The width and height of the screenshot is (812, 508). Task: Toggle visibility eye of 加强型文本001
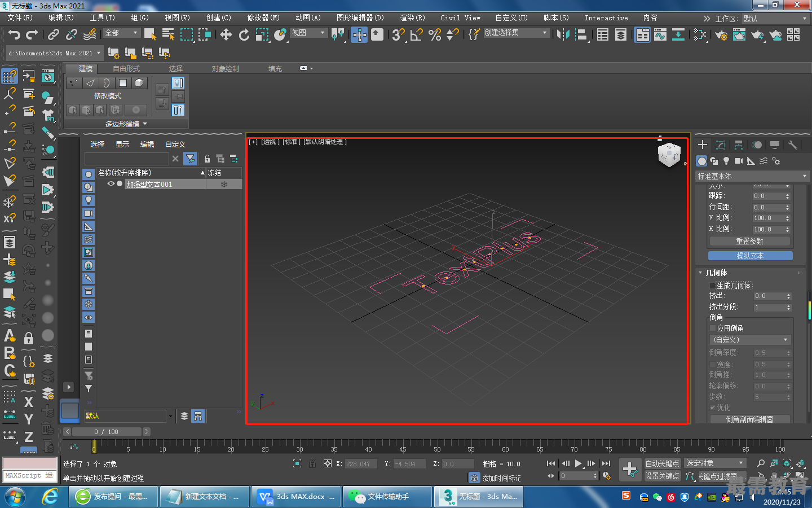pyautogui.click(x=111, y=184)
